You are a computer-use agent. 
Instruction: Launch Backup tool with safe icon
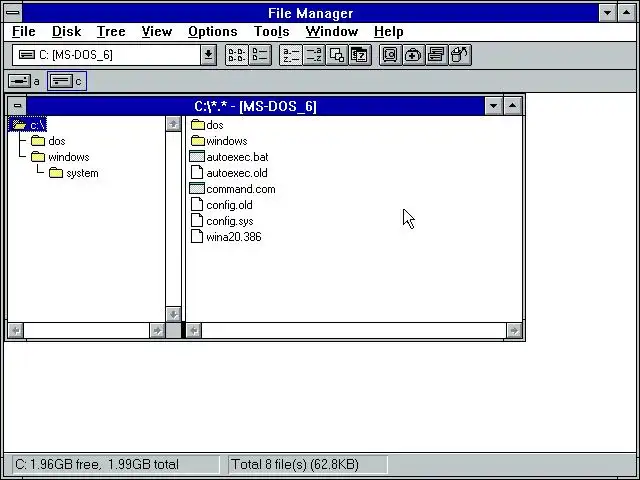click(x=391, y=55)
